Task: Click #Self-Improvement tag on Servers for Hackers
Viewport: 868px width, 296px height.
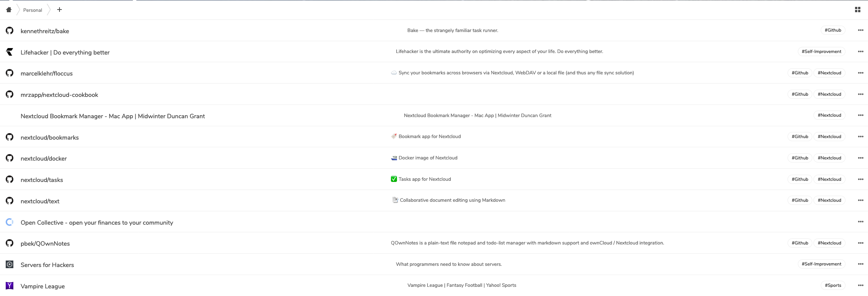Action: [821, 264]
